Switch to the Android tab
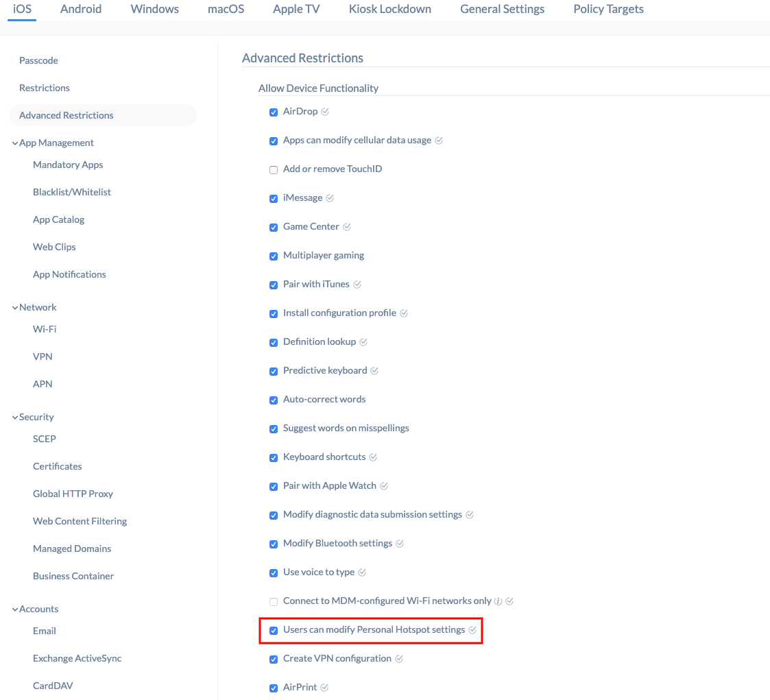The width and height of the screenshot is (770, 700). 80,9
